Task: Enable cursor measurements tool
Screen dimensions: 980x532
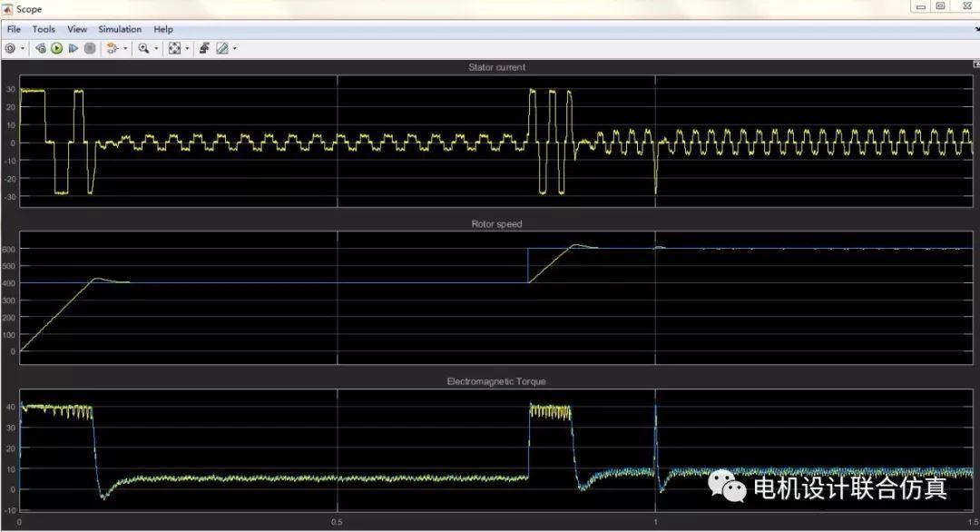Action: pyautogui.click(x=221, y=48)
